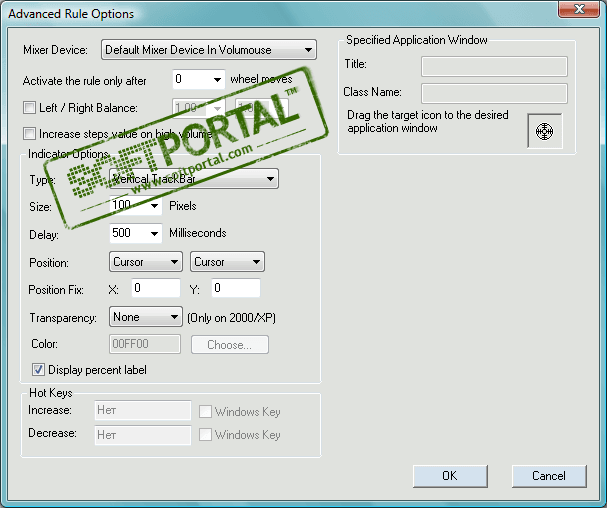Image resolution: width=607 pixels, height=508 pixels.
Task: Open the Transparency dropdown
Action: pos(146,317)
